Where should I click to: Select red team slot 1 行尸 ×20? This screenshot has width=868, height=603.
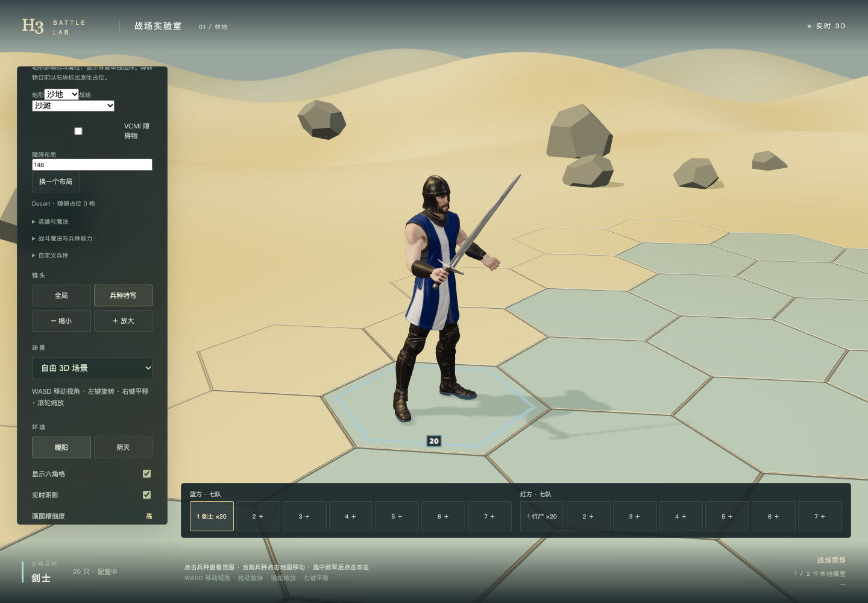[542, 516]
